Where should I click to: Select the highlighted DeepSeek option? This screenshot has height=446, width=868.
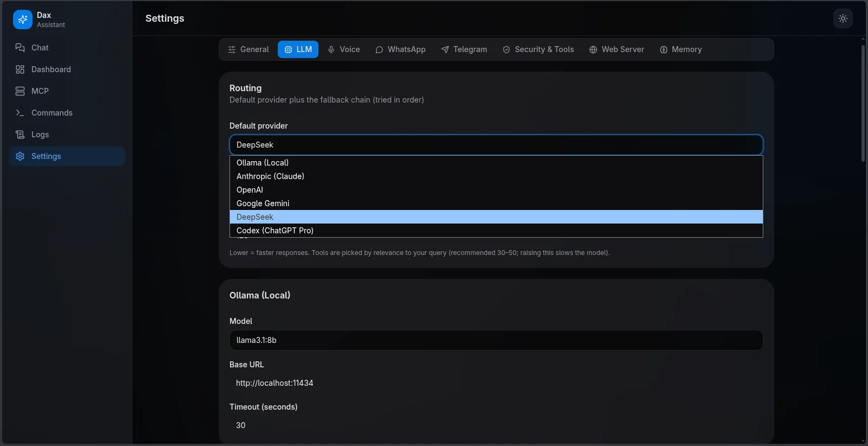(x=496, y=217)
